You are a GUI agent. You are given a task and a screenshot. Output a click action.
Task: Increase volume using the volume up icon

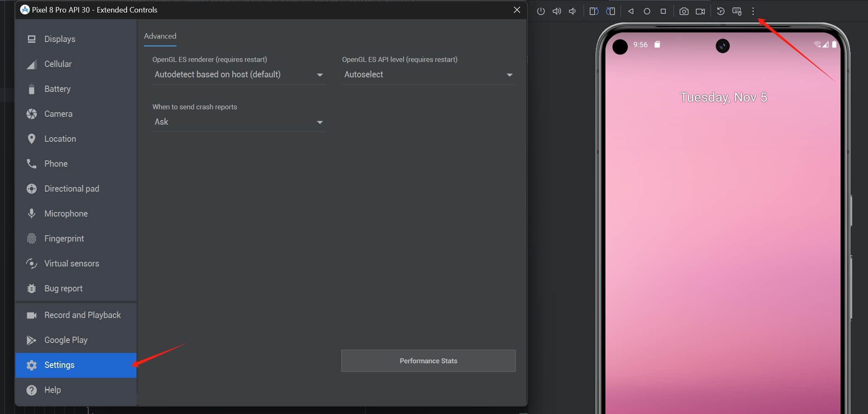(x=557, y=11)
